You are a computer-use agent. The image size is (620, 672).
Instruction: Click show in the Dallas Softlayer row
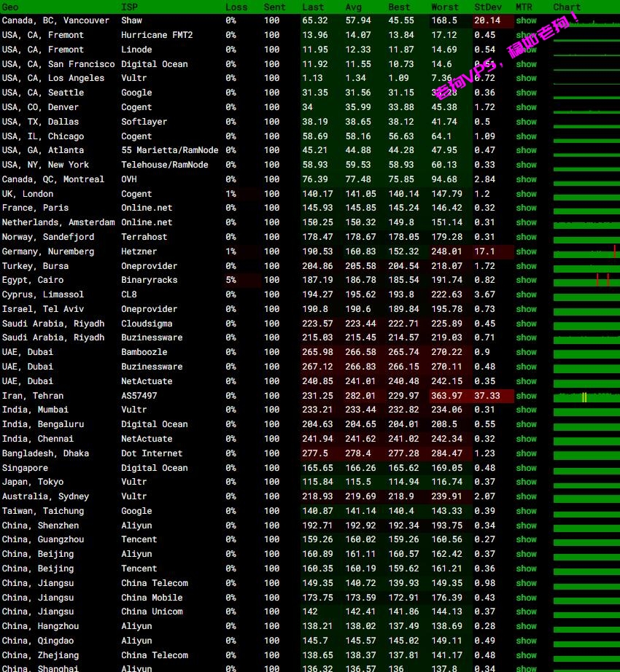pyautogui.click(x=526, y=122)
